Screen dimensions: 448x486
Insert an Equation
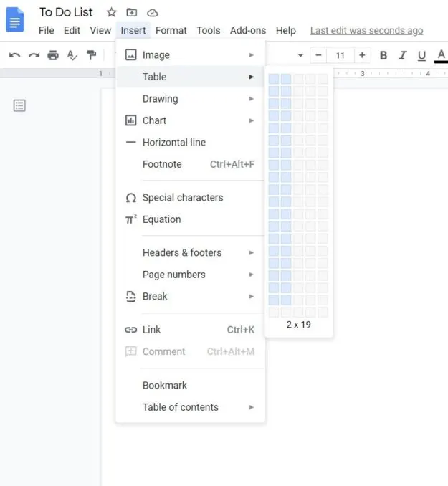coord(191,219)
